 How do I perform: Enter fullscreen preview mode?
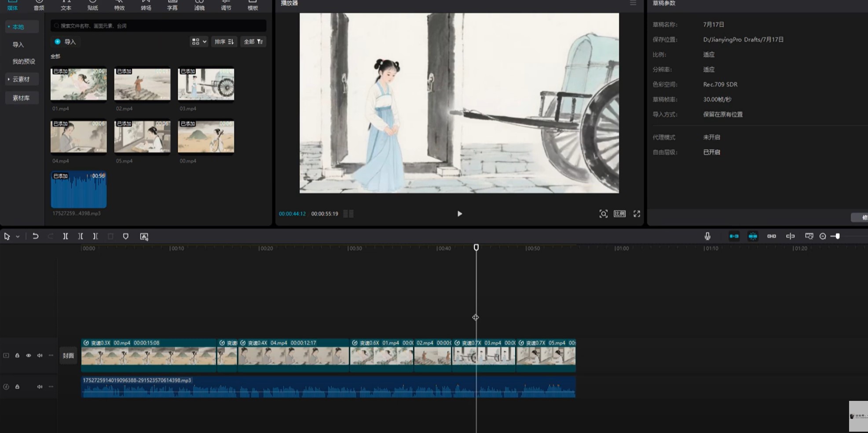[x=637, y=214]
